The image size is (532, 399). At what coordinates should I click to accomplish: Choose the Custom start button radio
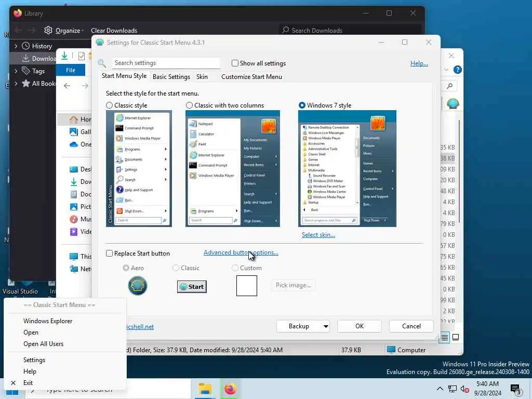coord(235,268)
